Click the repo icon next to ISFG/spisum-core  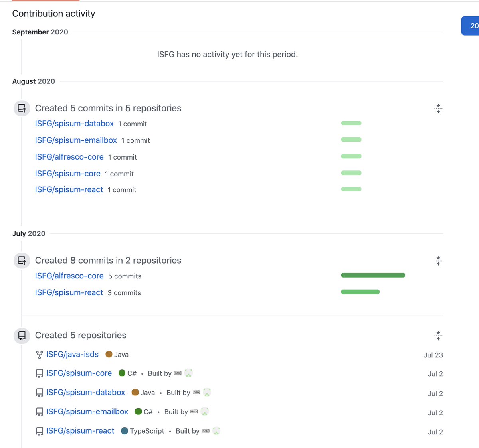coord(39,373)
